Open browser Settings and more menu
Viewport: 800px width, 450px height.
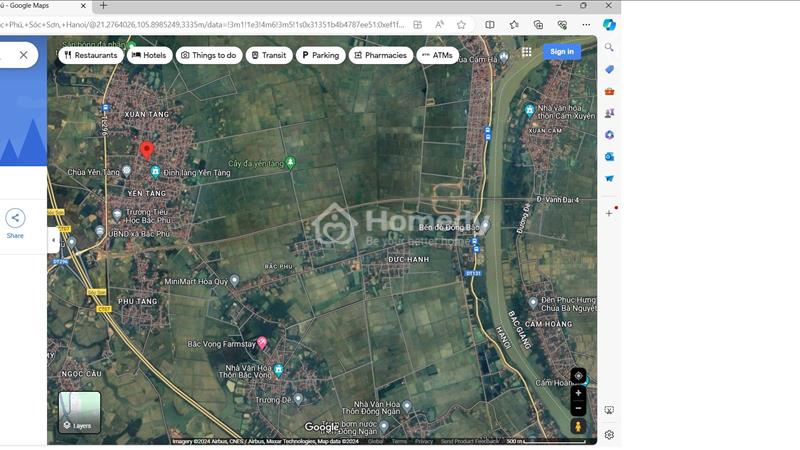coord(586,24)
